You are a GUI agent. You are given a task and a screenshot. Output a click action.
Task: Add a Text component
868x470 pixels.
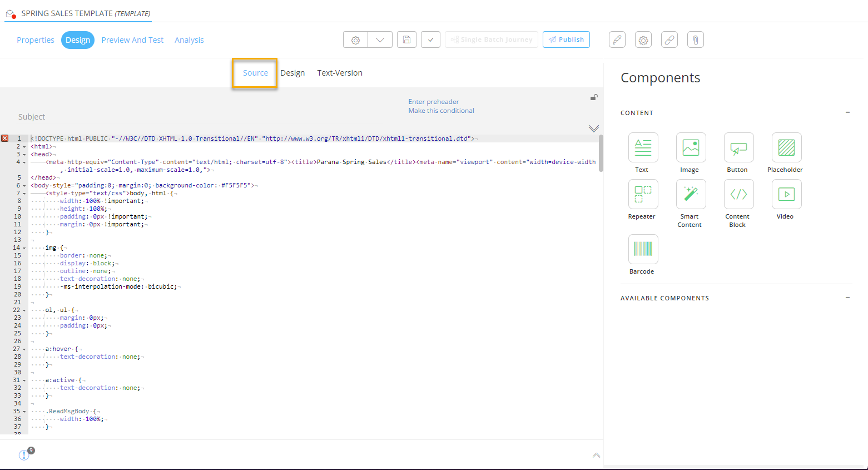coord(643,147)
